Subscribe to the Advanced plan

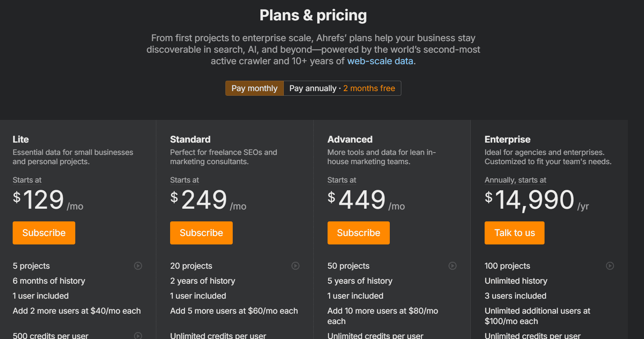358,233
